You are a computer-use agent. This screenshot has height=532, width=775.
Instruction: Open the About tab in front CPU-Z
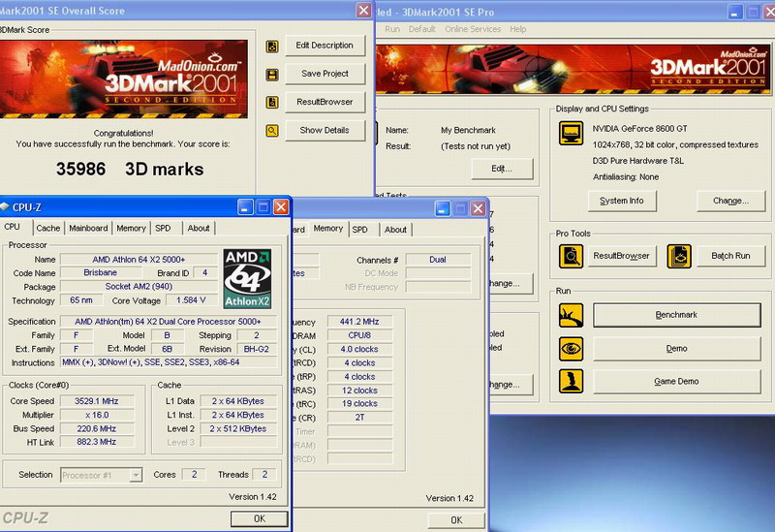pos(199,228)
